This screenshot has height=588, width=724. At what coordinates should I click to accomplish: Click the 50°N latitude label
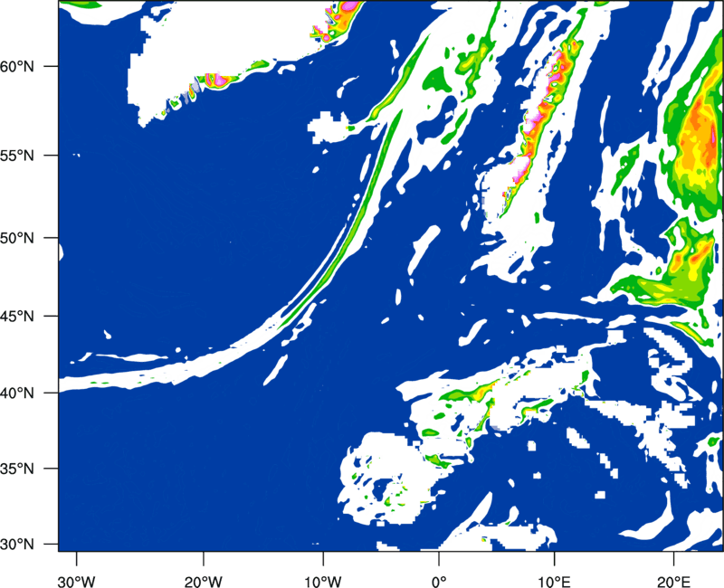(17, 238)
